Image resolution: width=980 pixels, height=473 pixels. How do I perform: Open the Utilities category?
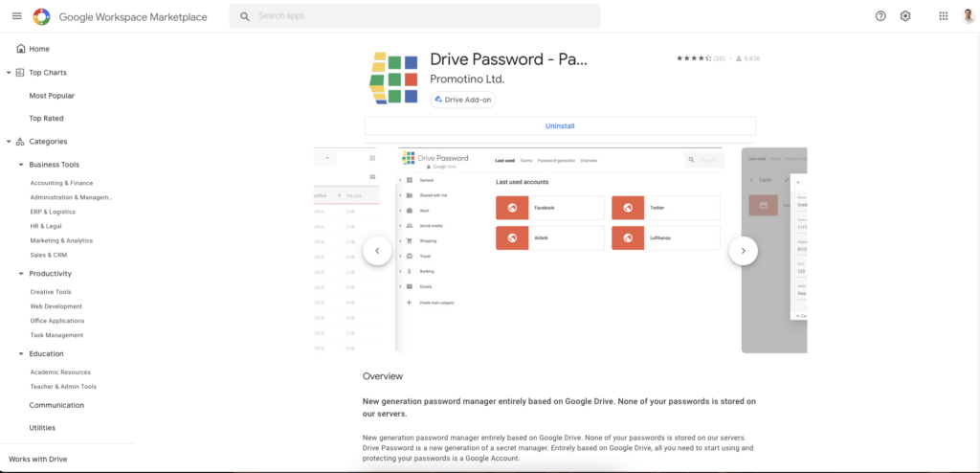[42, 428]
